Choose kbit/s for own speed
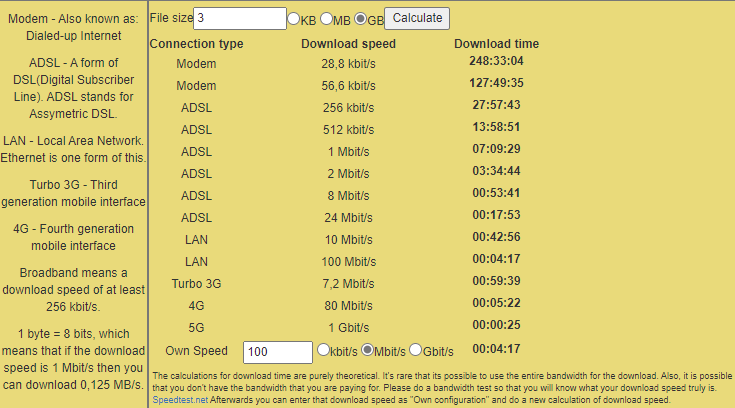This screenshot has height=408, width=735. (x=323, y=350)
